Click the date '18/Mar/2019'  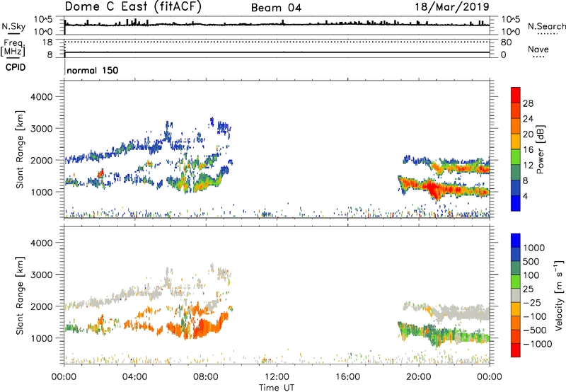click(x=452, y=6)
